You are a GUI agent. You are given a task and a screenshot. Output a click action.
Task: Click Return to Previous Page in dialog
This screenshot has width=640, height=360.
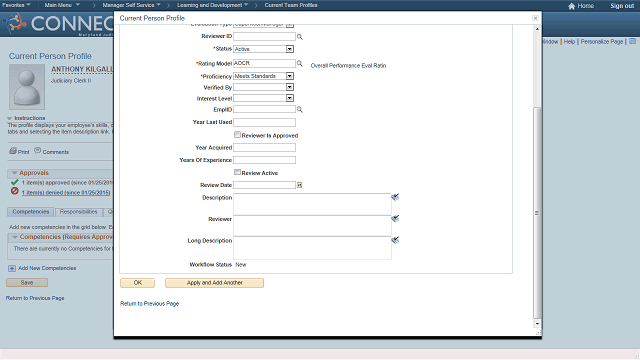[149, 304]
